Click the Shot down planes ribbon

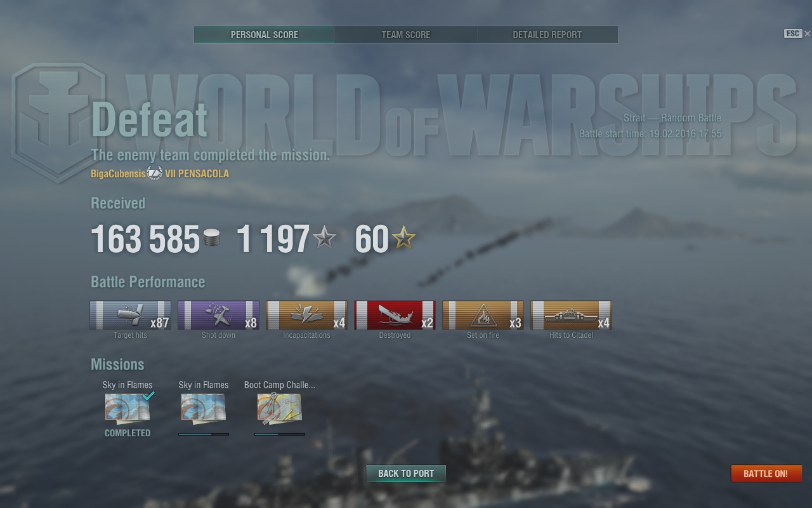(218, 315)
